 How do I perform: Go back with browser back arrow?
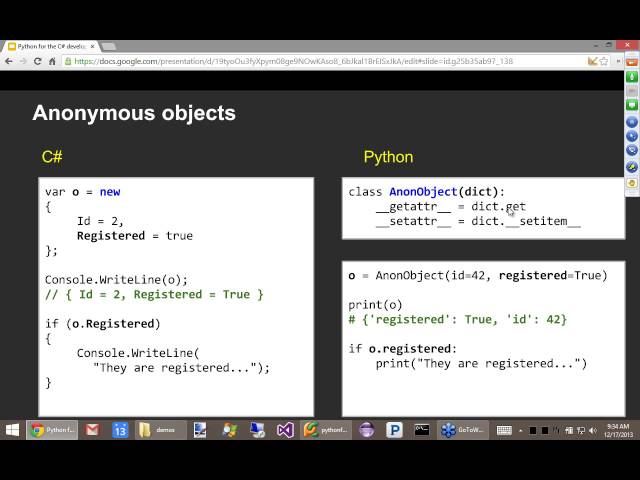tap(9, 61)
